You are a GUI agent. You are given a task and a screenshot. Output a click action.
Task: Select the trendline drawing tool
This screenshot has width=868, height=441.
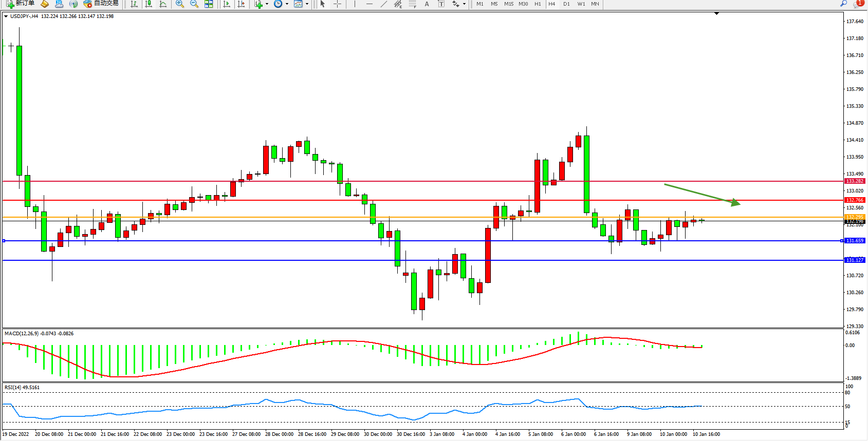click(x=383, y=4)
